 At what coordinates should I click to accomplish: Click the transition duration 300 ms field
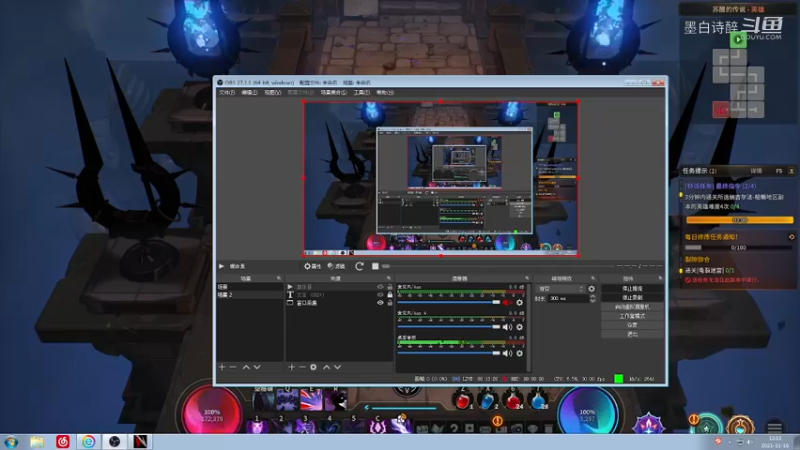(x=568, y=298)
